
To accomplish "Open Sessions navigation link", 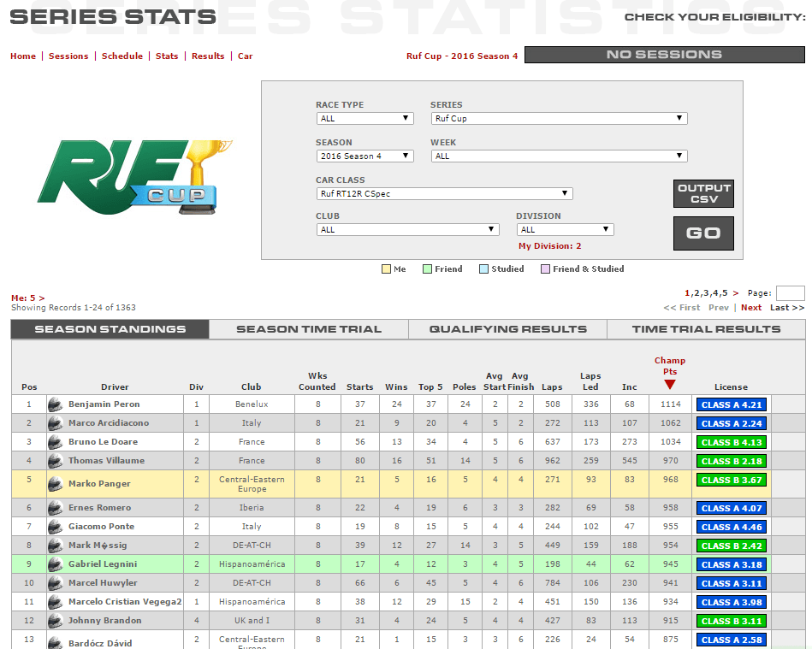I will (x=68, y=56).
